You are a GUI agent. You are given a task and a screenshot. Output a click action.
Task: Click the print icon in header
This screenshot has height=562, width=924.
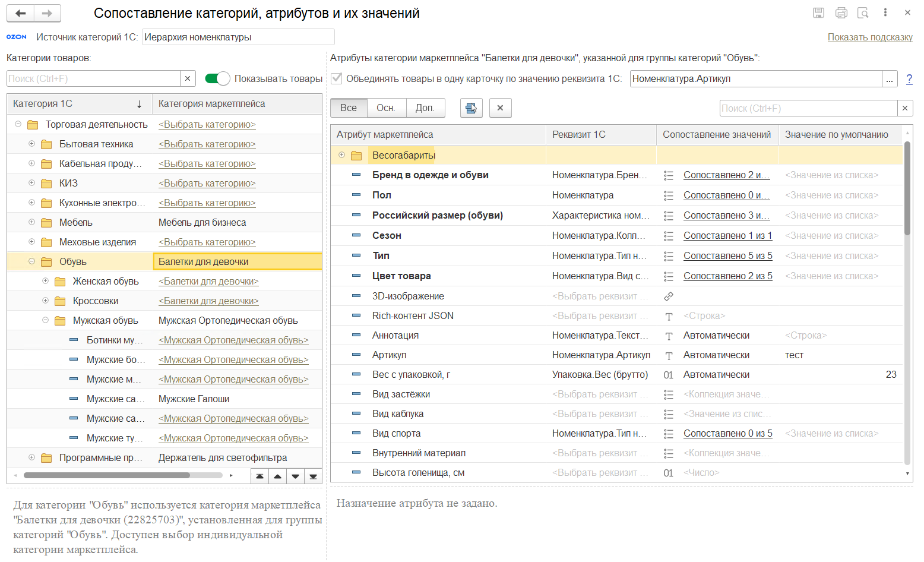[841, 12]
